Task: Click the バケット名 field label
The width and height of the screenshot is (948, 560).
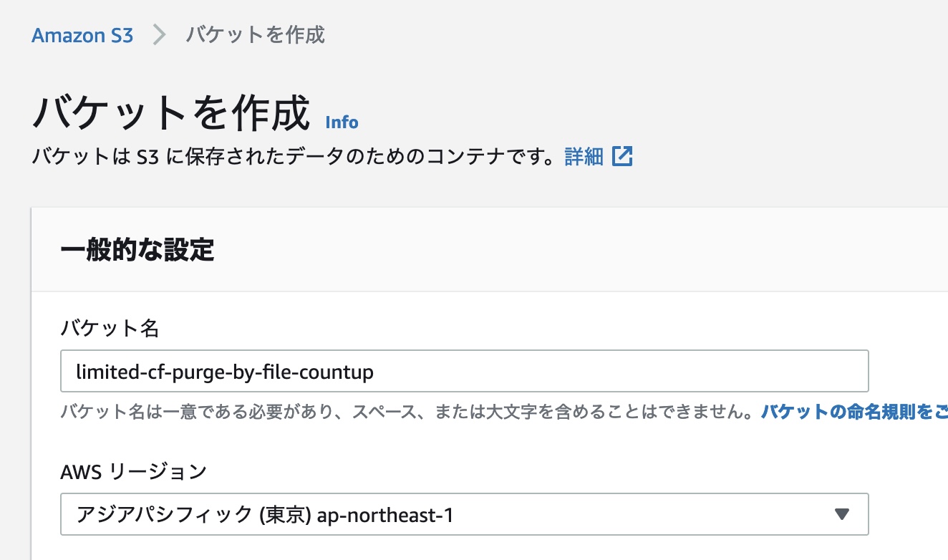Action: click(x=110, y=328)
